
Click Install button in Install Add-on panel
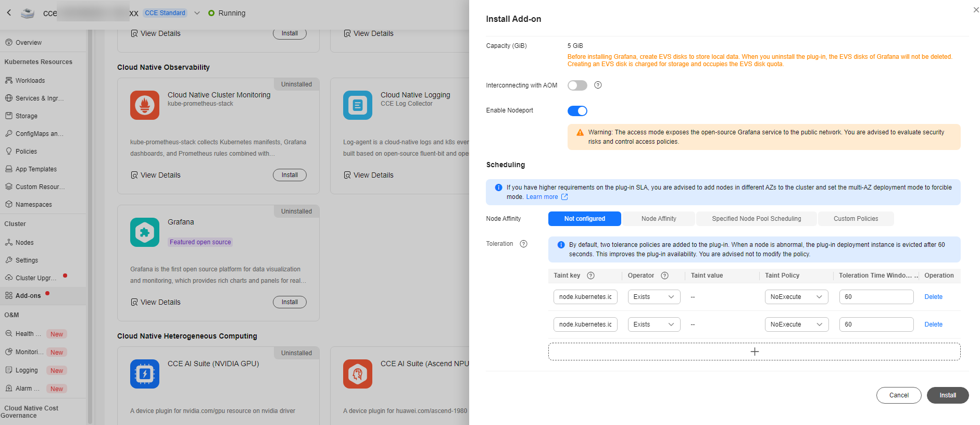(x=948, y=395)
